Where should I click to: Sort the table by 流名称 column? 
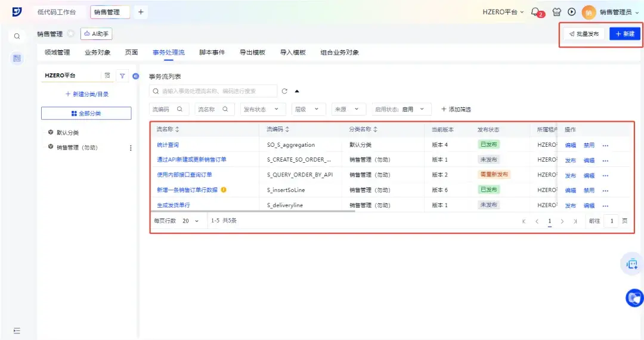point(177,129)
